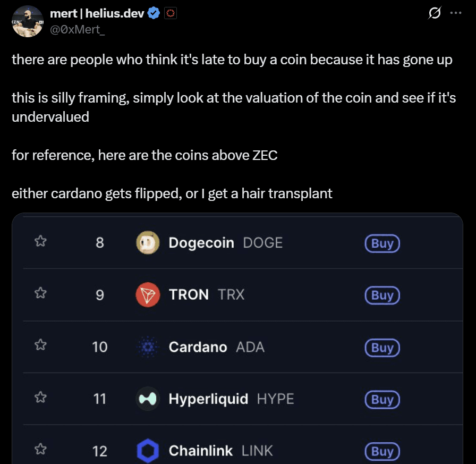Star Chainlink in the watchlist
Image resolution: width=476 pixels, height=464 pixels.
click(40, 450)
